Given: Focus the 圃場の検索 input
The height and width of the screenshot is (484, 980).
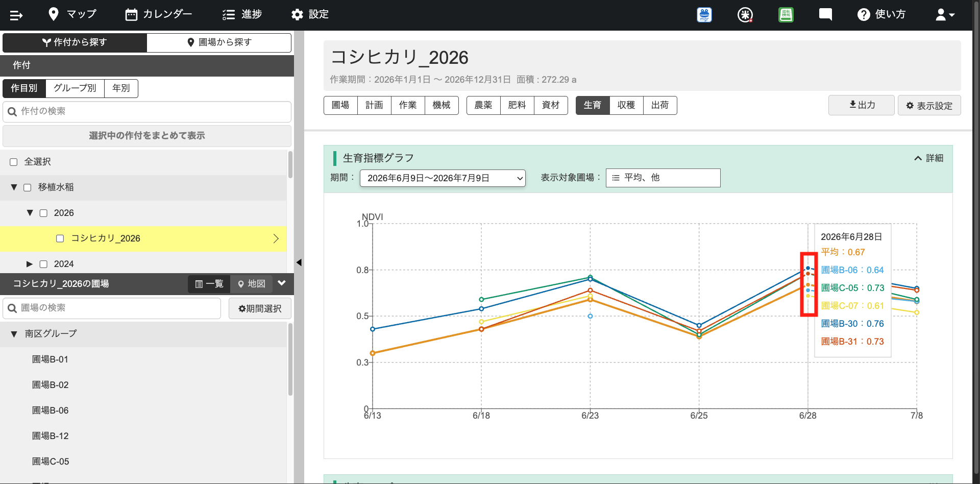Looking at the screenshot, I should tap(112, 308).
